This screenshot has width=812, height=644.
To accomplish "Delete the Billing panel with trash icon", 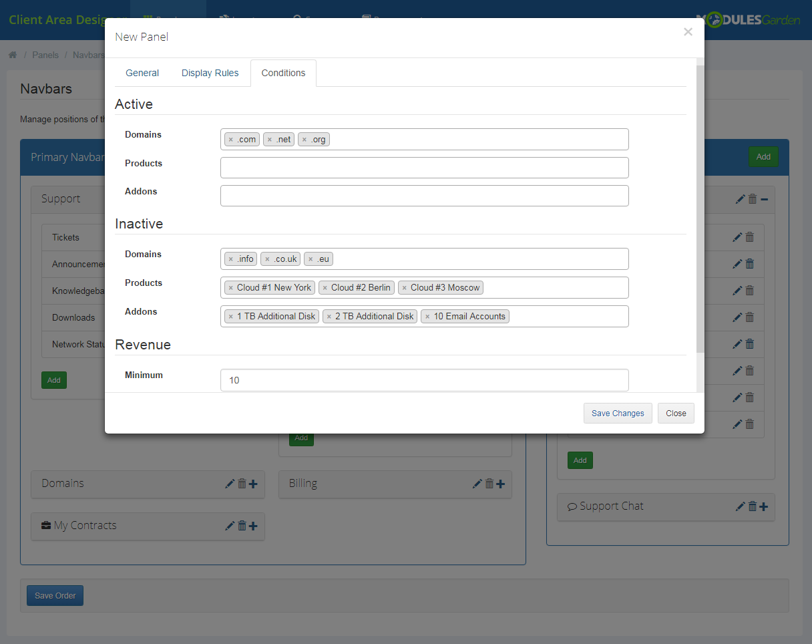I will click(x=489, y=484).
